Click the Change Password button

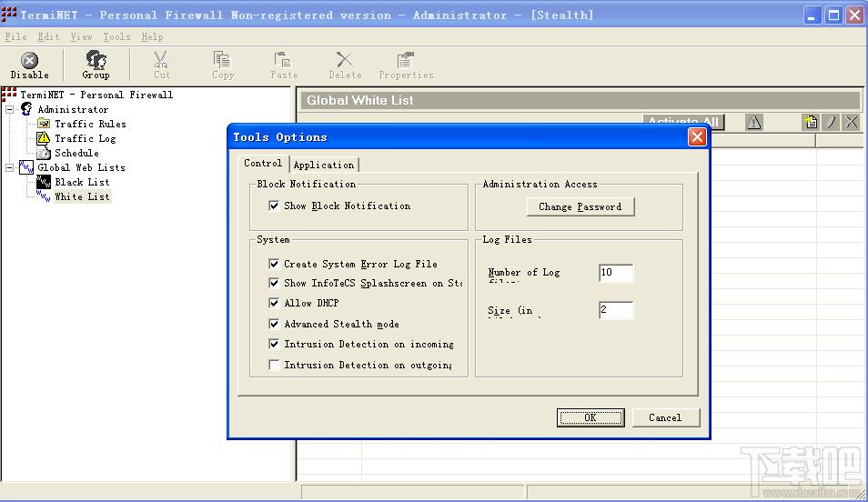(580, 207)
